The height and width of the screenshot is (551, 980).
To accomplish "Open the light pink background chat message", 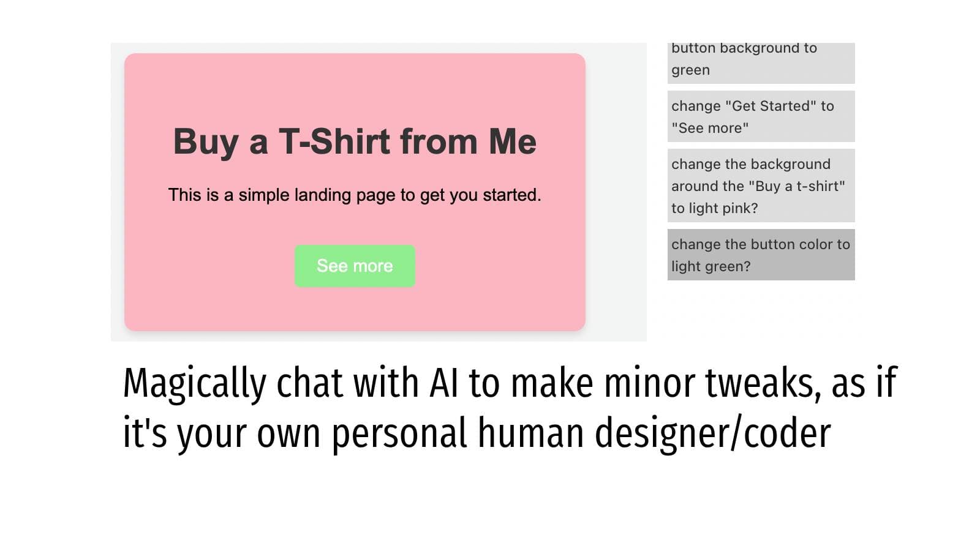I will (761, 186).
